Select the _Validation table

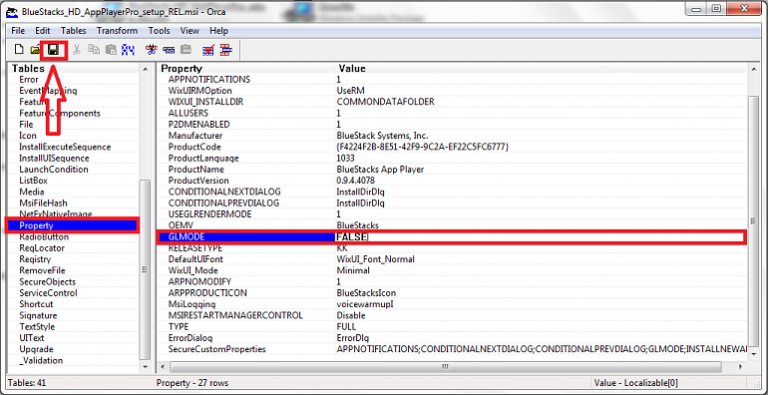(x=41, y=360)
